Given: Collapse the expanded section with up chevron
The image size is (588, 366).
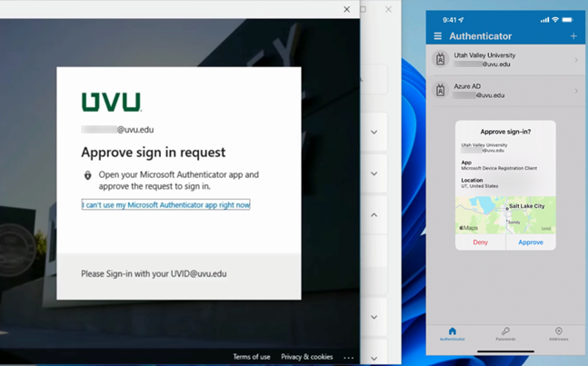Looking at the screenshot, I should coord(374,215).
